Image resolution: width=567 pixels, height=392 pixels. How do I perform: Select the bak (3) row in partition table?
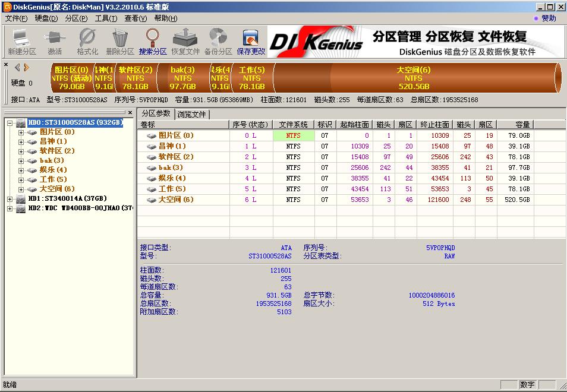coord(336,167)
